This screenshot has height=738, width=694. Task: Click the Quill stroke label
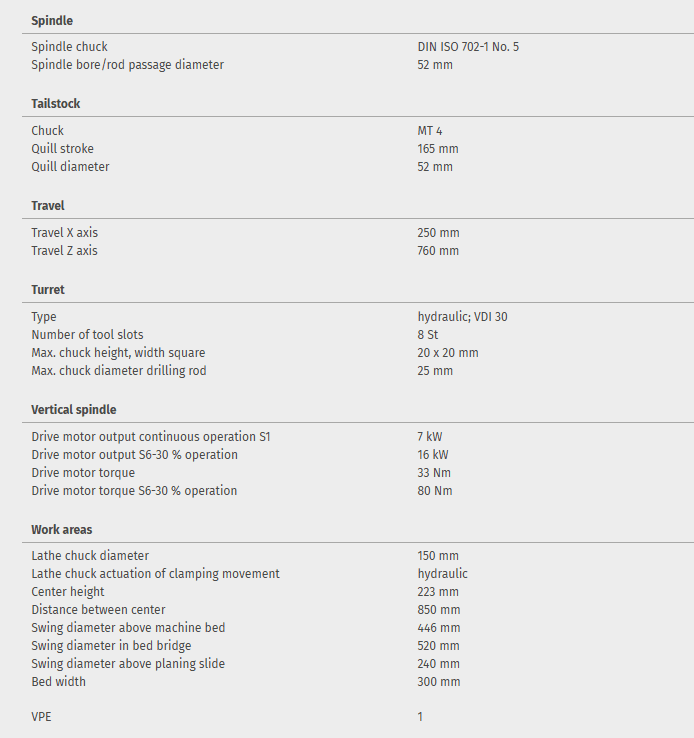click(63, 149)
